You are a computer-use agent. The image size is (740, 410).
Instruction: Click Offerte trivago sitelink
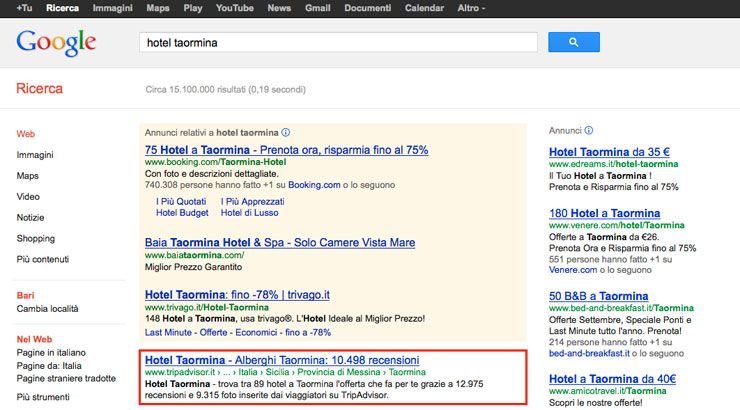213,332
